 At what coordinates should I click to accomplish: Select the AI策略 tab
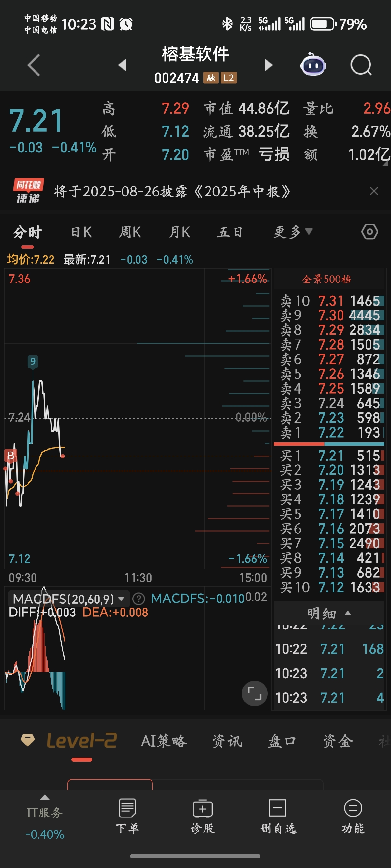pyautogui.click(x=164, y=741)
